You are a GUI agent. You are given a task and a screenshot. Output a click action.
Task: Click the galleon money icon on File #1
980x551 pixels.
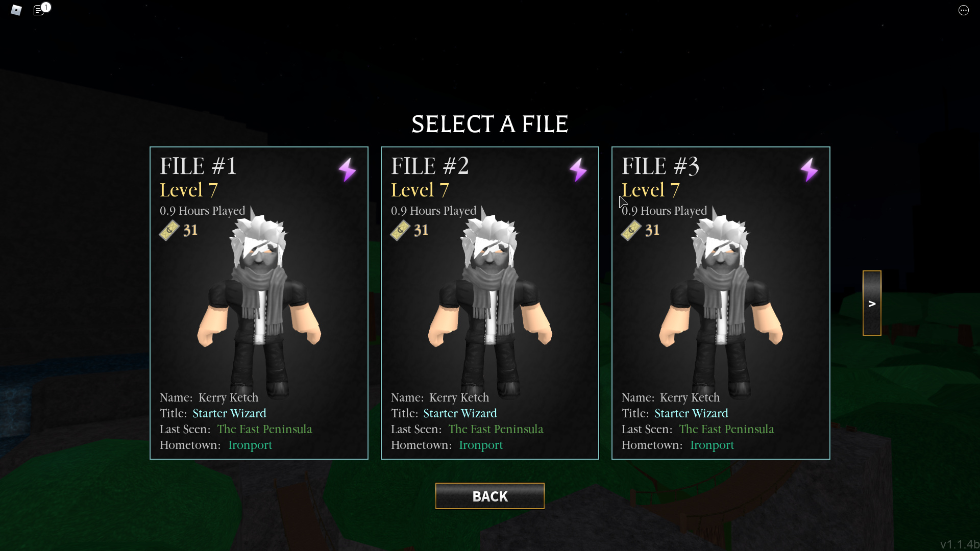point(169,231)
